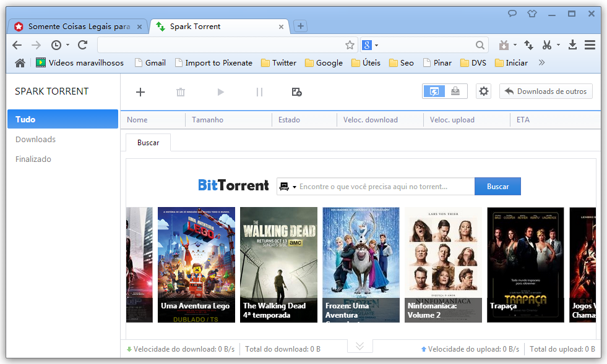Click the scissors capture icon
This screenshot has width=607, height=364.
coord(547,45)
